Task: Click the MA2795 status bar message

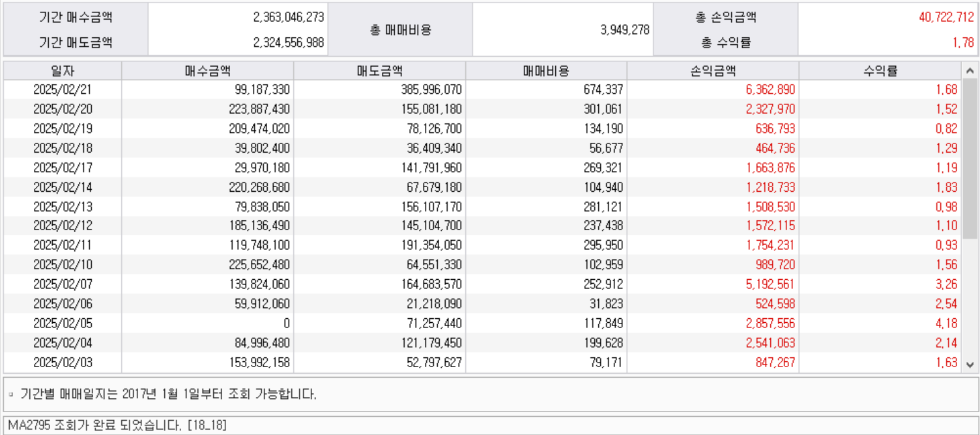Action: [x=117, y=425]
